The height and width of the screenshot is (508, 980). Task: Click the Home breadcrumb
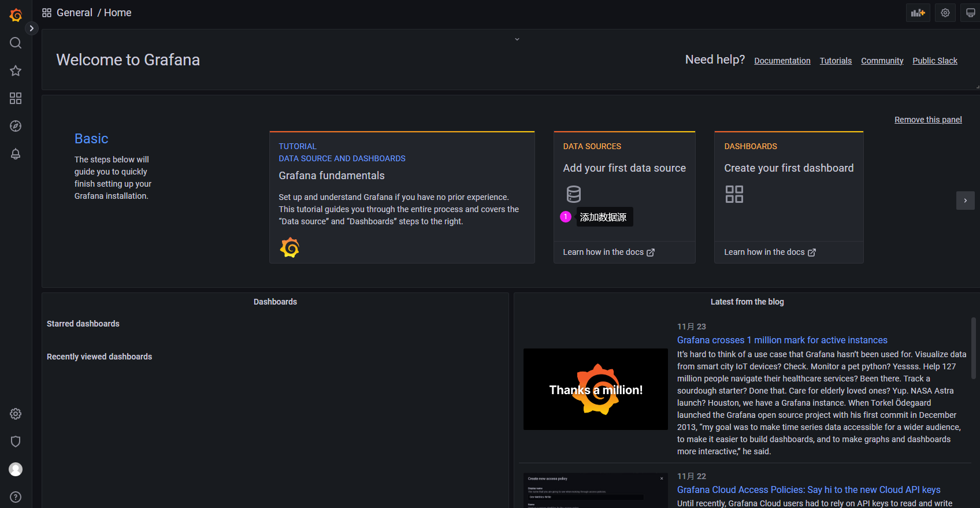tap(118, 13)
